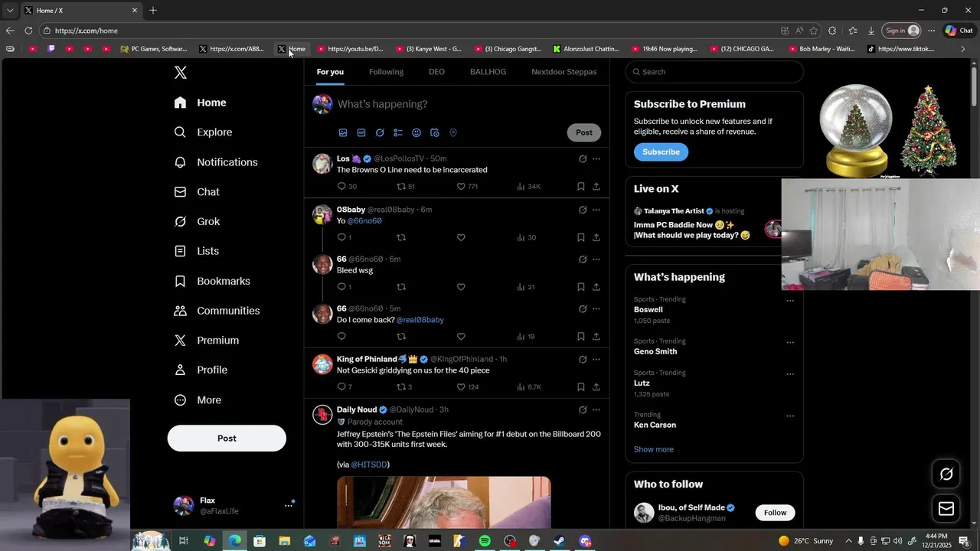The image size is (980, 551).
Task: Bookmark King of Phinland's post
Action: pos(581,387)
